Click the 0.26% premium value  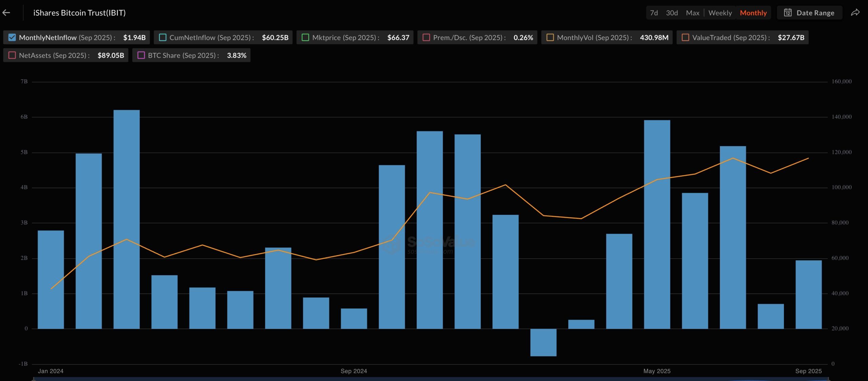click(523, 37)
